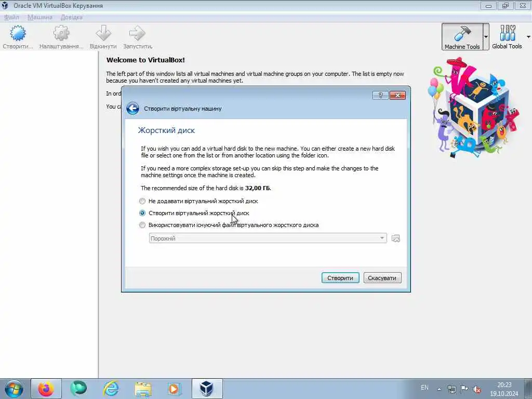Screen dimensions: 532x399
Task: Click the green chat app taskbar icon
Action: point(78,389)
